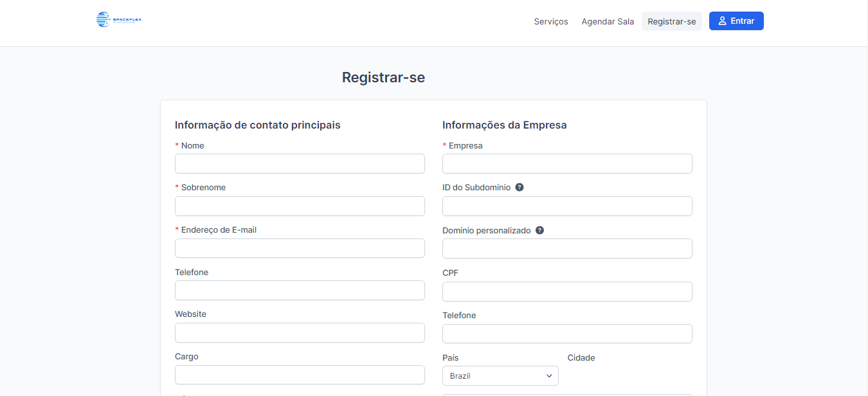This screenshot has width=868, height=396.
Task: Focus the Nome input field
Action: [x=300, y=164]
